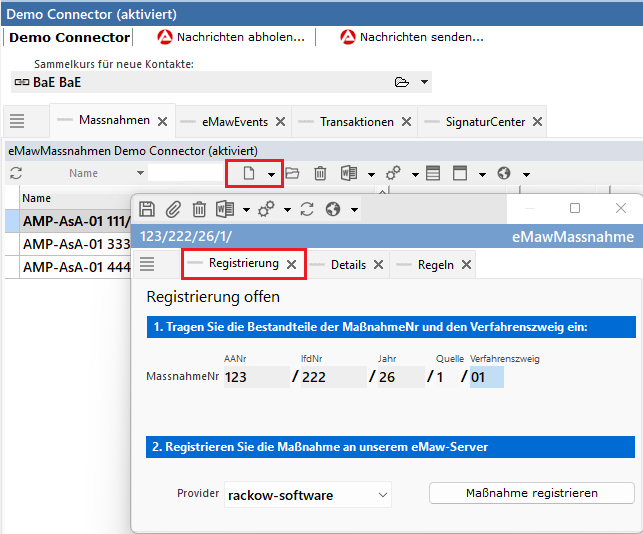Close the eMawEvents tab
Screen dimensions: 643x534
pyautogui.click(x=281, y=122)
